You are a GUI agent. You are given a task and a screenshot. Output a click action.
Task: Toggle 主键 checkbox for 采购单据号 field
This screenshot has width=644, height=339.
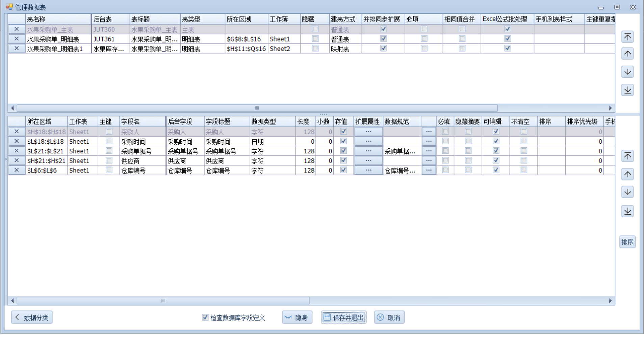[109, 151]
